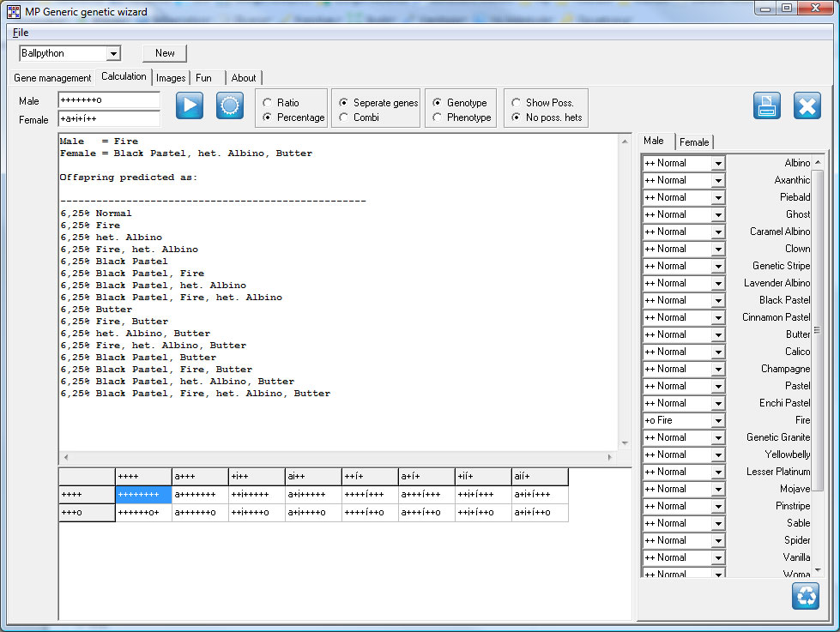Viewport: 840px width, 632px height.
Task: Click the New button
Action: (165, 53)
